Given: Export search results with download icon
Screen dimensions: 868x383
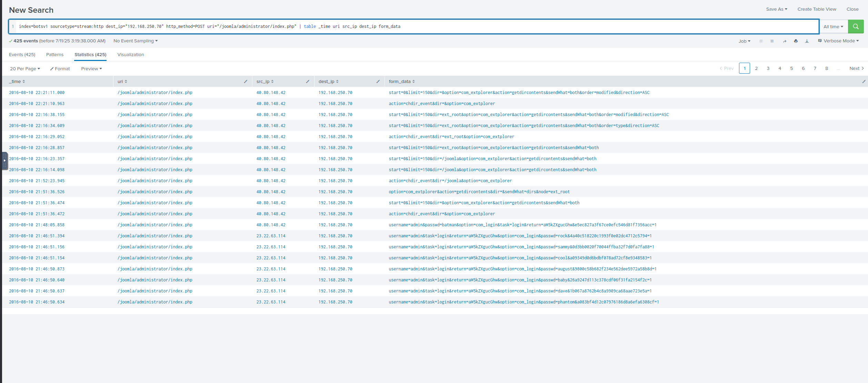Looking at the screenshot, I should (x=807, y=41).
